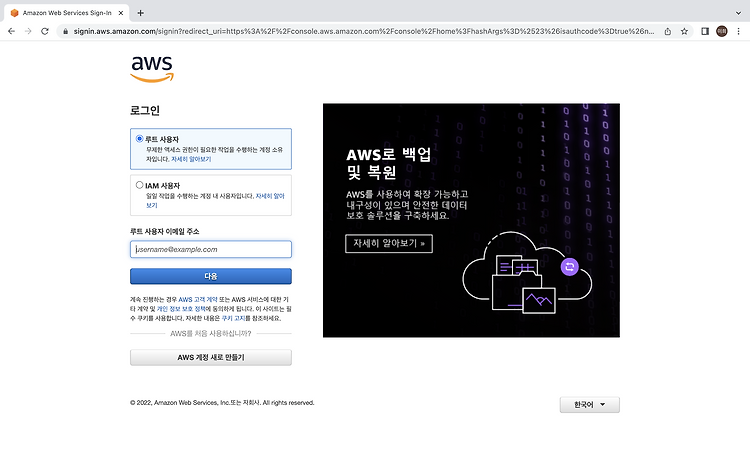750x468 pixels.
Task: Click the 2022 Amazon Web Services copyright text
Action: [222, 403]
